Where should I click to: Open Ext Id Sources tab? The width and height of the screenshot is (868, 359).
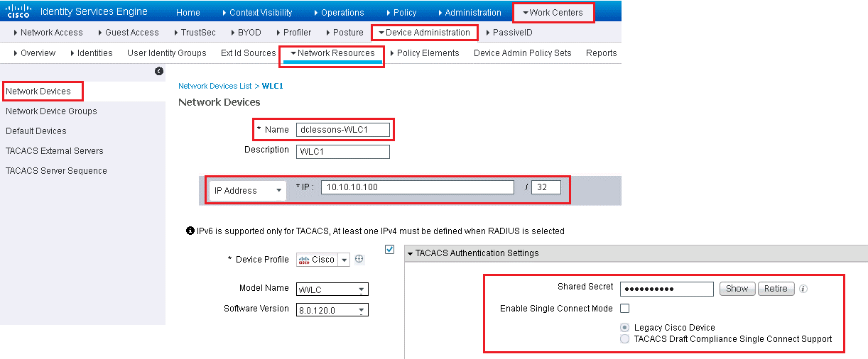pyautogui.click(x=248, y=53)
